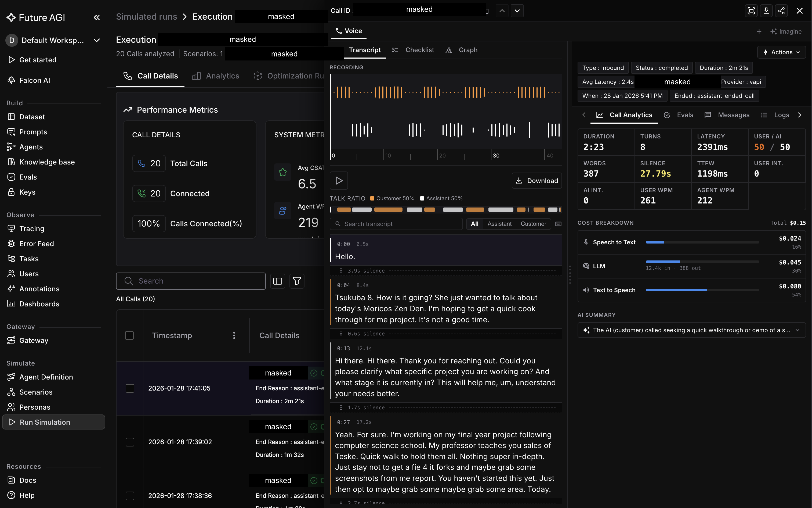Click Simulated runs breadcrumb link
The width and height of the screenshot is (812, 508).
point(146,17)
